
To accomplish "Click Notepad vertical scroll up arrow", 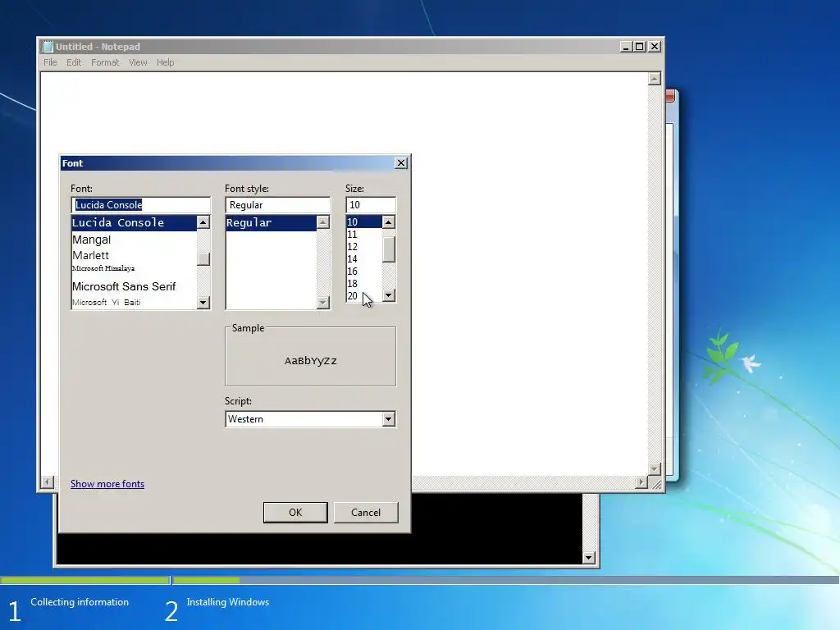I will [x=654, y=79].
